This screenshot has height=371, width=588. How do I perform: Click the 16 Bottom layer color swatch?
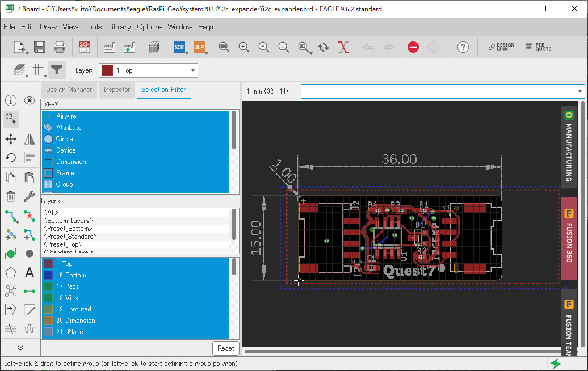click(x=48, y=275)
